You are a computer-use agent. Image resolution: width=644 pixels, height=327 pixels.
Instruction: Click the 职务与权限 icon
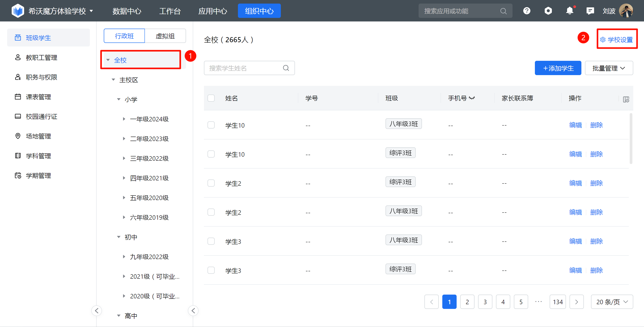point(18,77)
